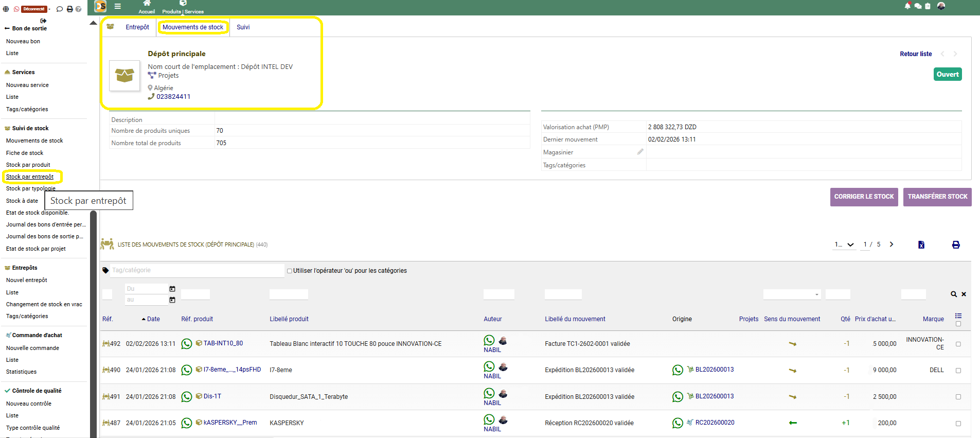The image size is (980, 438).
Task: Click the Tag/catégorie input field
Action: [x=197, y=270]
